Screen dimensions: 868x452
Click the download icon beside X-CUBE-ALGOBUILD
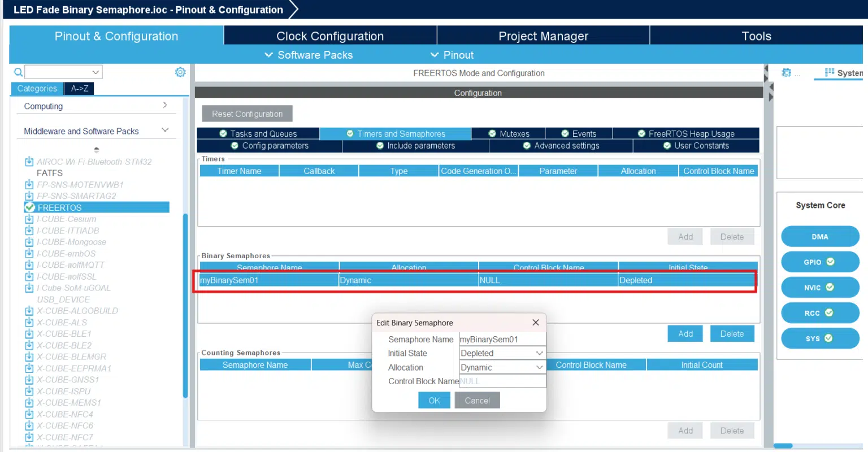coord(29,311)
